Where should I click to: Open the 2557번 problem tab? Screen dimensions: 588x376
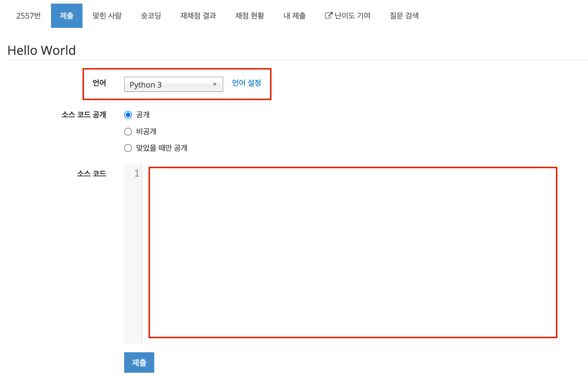coord(28,16)
